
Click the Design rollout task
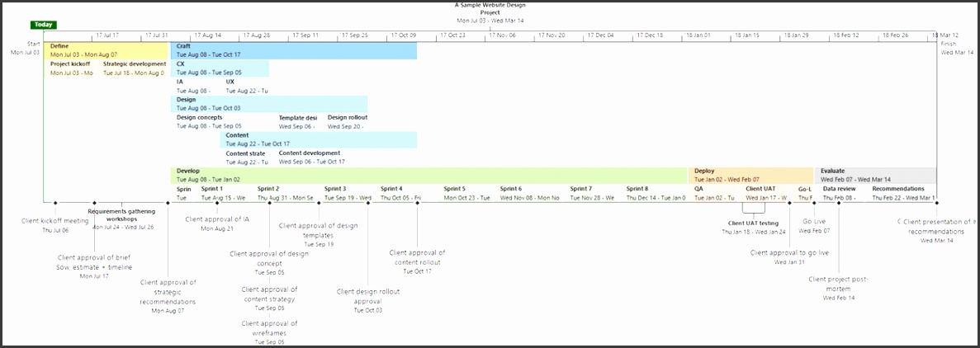348,121
